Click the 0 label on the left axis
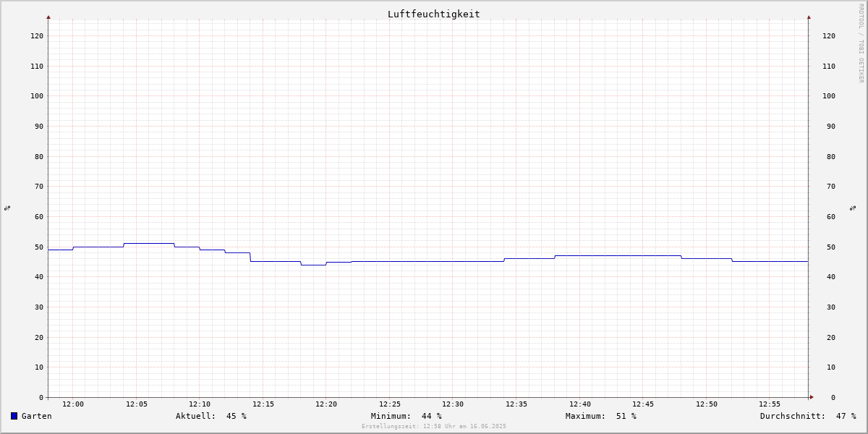This screenshot has height=434, width=868. tap(41, 397)
